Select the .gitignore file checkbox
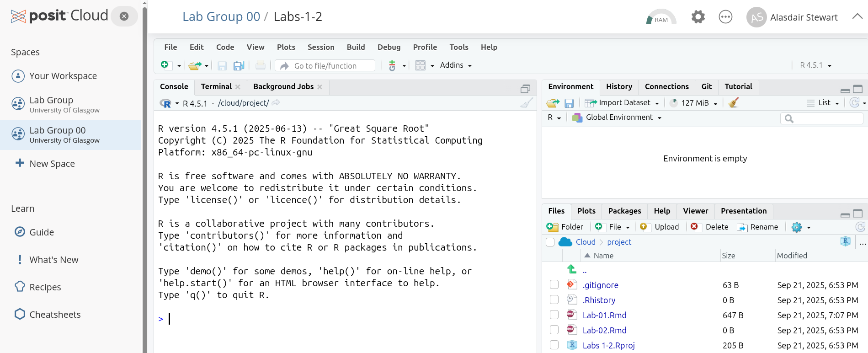The height and width of the screenshot is (353, 868). pyautogui.click(x=554, y=285)
